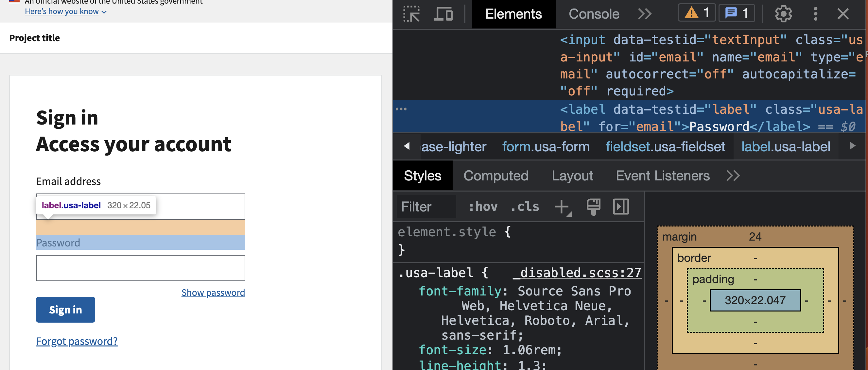Open the Computed styles tab
This screenshot has width=868, height=370.
pyautogui.click(x=496, y=176)
